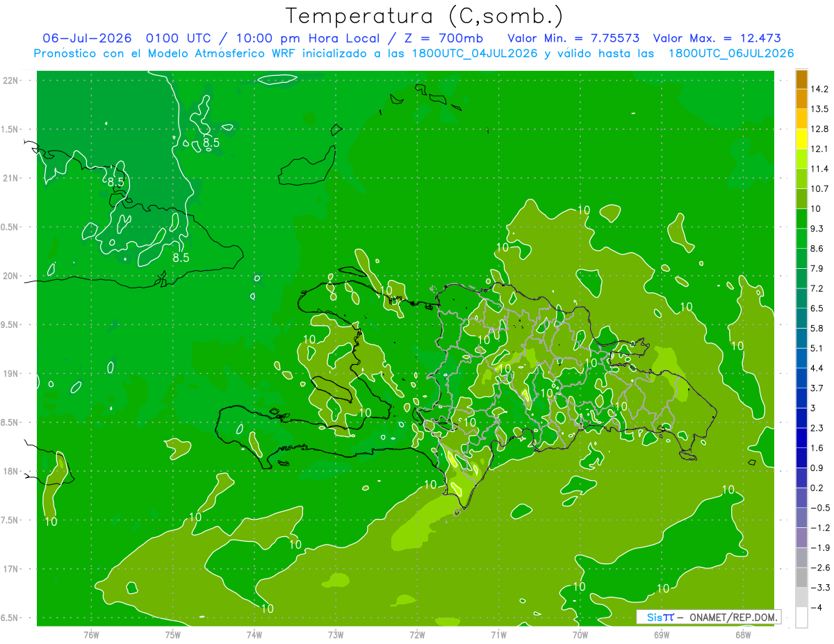834x644 pixels.
Task: Click the "69W" longitude axis label
Action: [662, 634]
